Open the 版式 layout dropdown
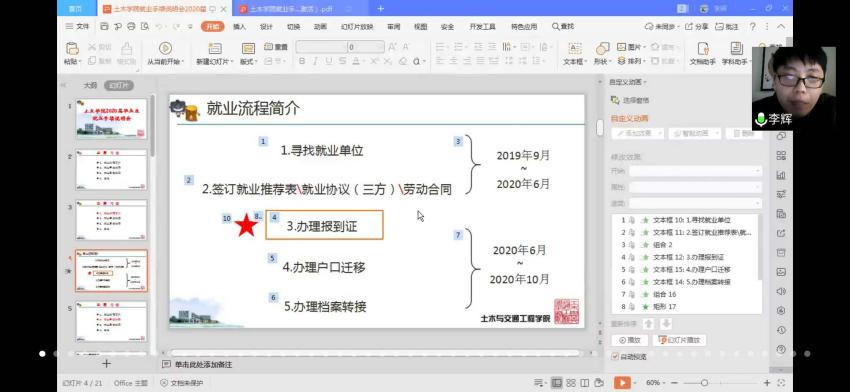The width and height of the screenshot is (850, 392). click(249, 62)
